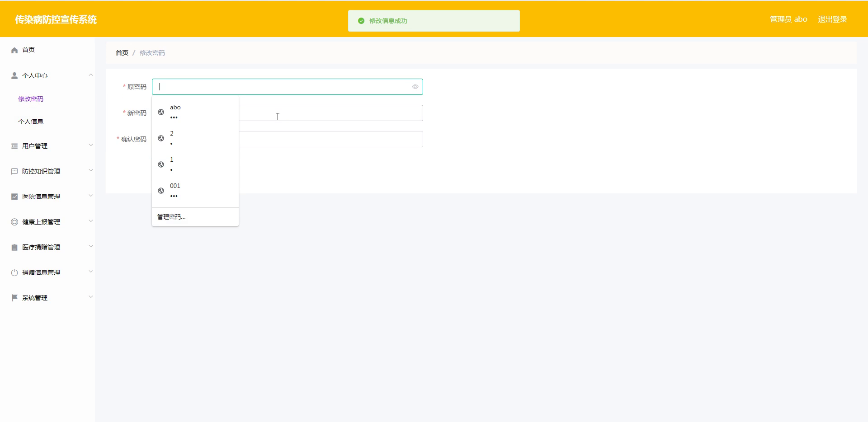Click globe icon beside saved account 2
The height and width of the screenshot is (422, 868).
tap(161, 138)
